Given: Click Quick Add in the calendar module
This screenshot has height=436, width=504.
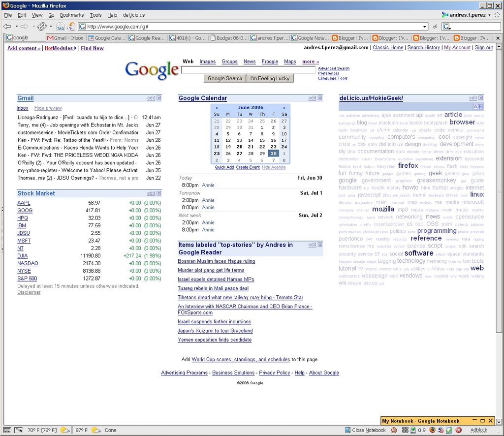Looking at the screenshot, I should coord(224,167).
